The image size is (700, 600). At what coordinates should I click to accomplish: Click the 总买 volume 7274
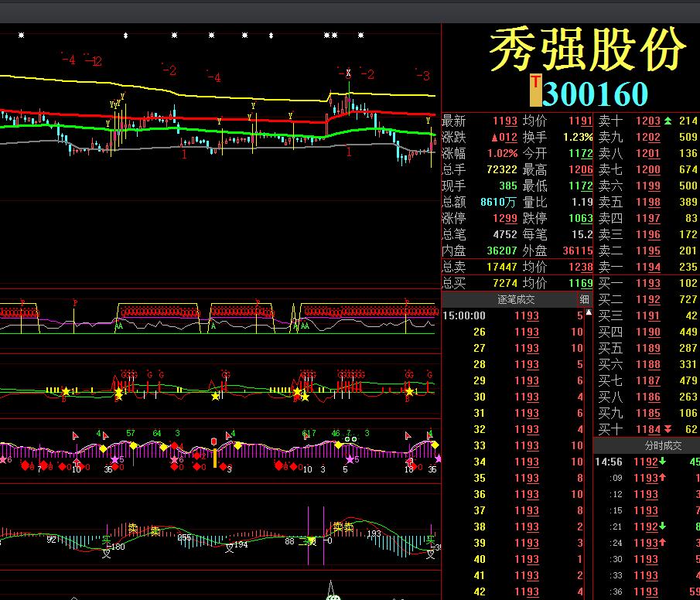coord(505,283)
